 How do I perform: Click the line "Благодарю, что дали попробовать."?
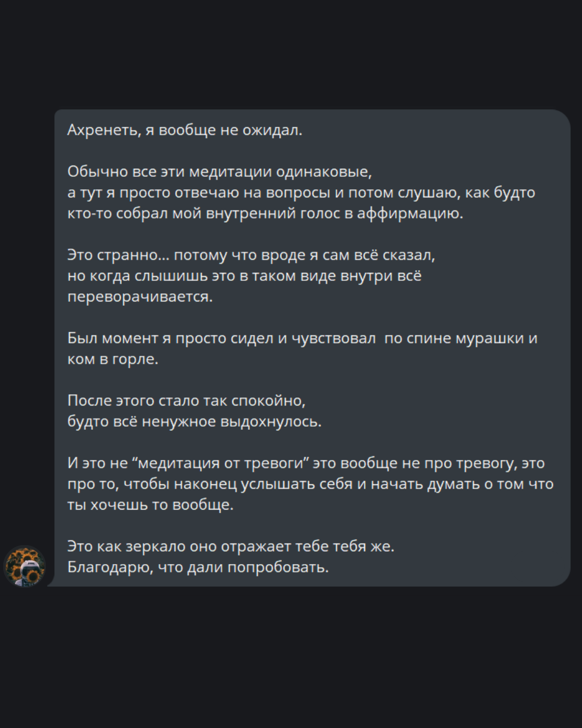pos(198,567)
